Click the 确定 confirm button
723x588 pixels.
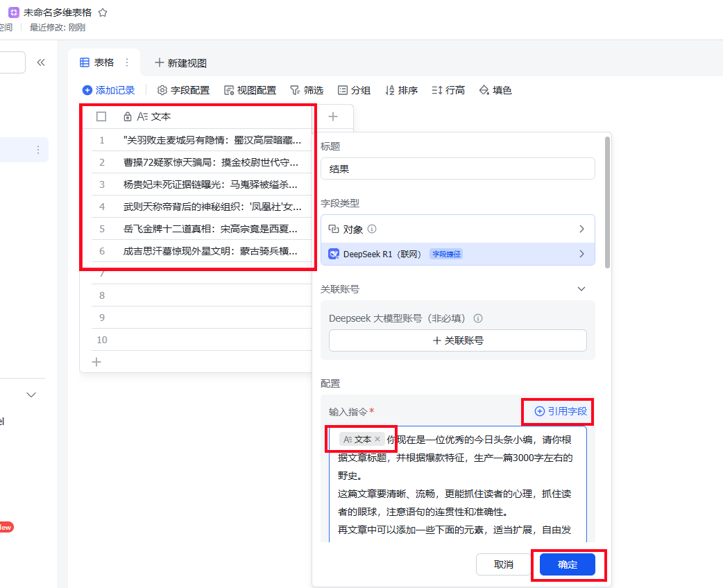click(568, 564)
